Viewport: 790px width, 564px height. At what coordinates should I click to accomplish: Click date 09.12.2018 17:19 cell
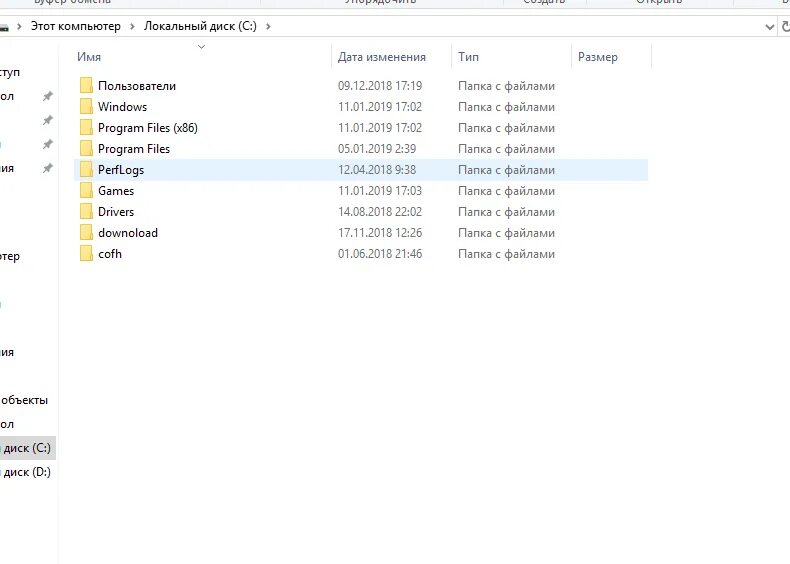tap(380, 86)
